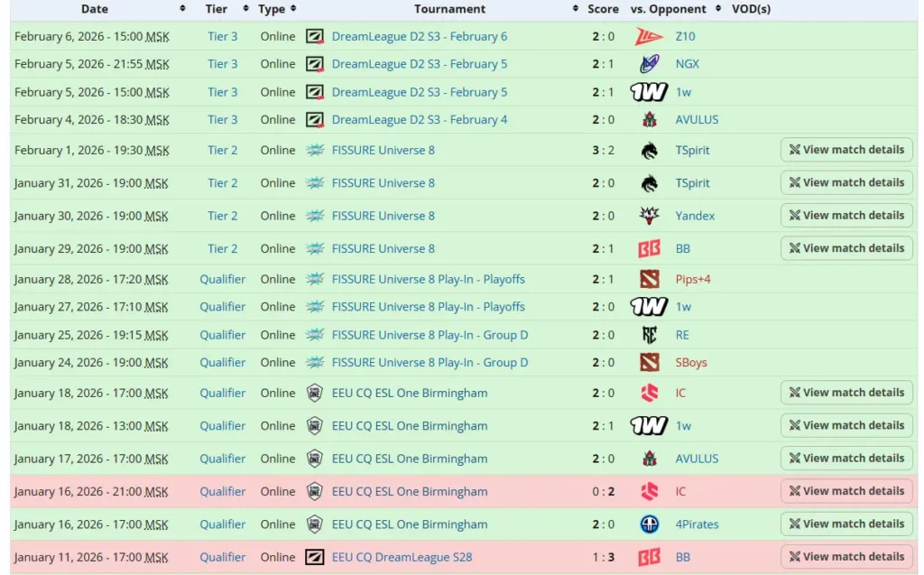
Task: Sort table by Date column
Action: (x=95, y=9)
